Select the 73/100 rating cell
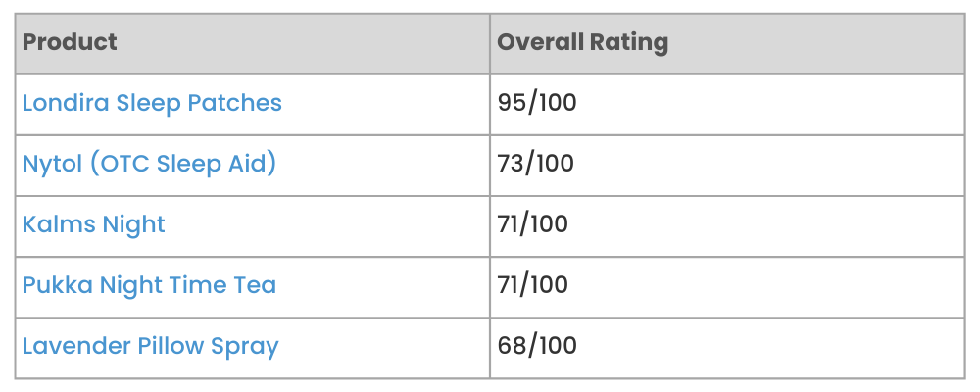The image size is (980, 392). coord(535,164)
